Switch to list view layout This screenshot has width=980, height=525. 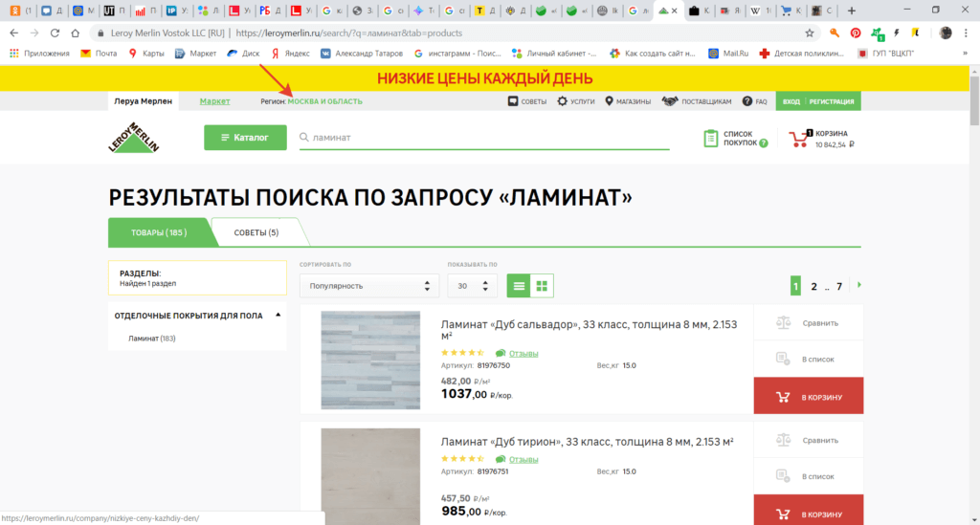pos(519,286)
